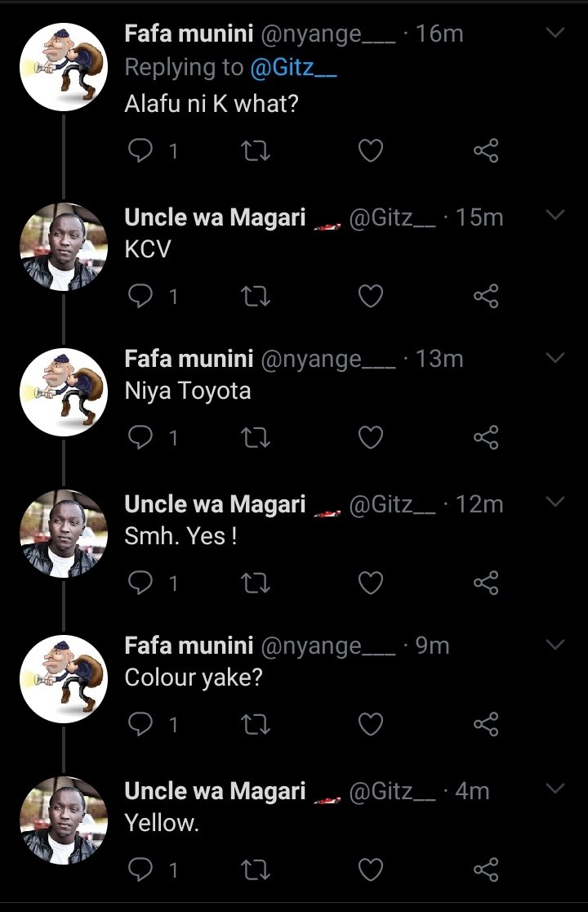Tap Fafa munini's avatar on the first tweet

coord(64,67)
